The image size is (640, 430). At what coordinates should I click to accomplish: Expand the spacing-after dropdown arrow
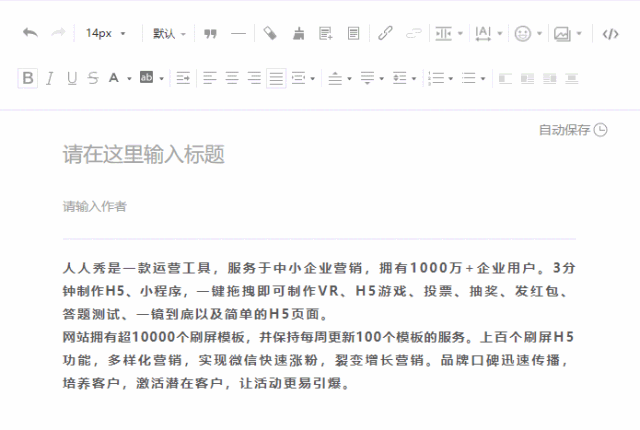point(382,79)
